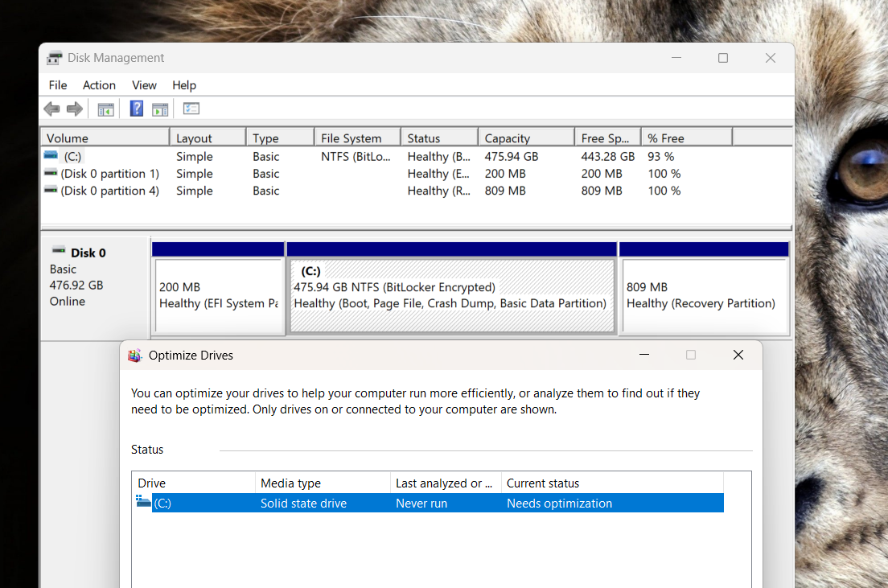This screenshot has height=588, width=888.
Task: Open the Help menu
Action: [184, 85]
